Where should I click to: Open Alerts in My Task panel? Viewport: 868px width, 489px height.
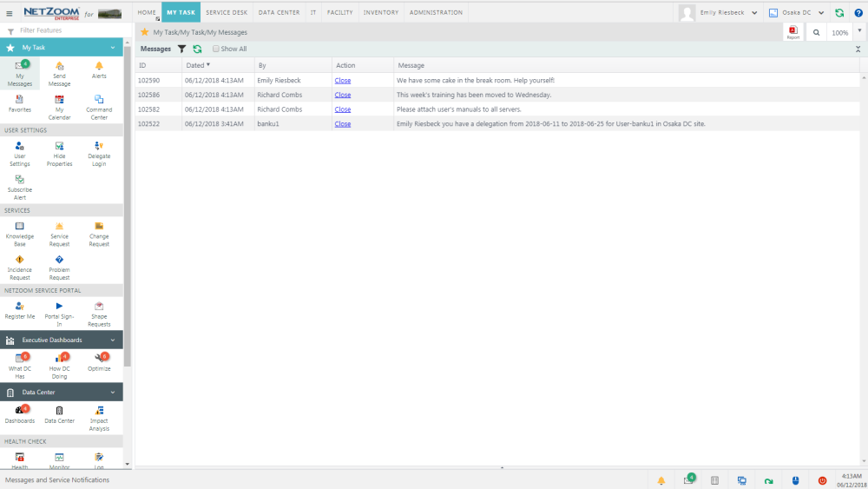(x=99, y=70)
